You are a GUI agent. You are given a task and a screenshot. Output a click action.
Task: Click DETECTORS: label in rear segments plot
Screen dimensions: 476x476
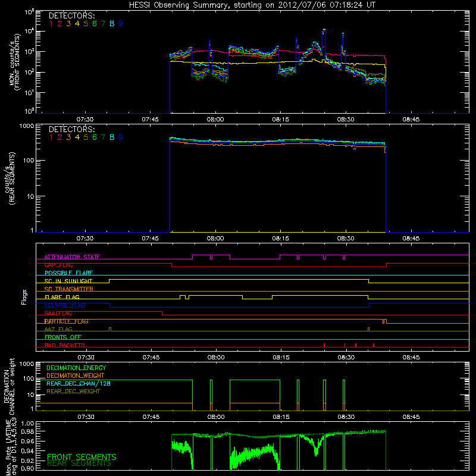point(71,130)
